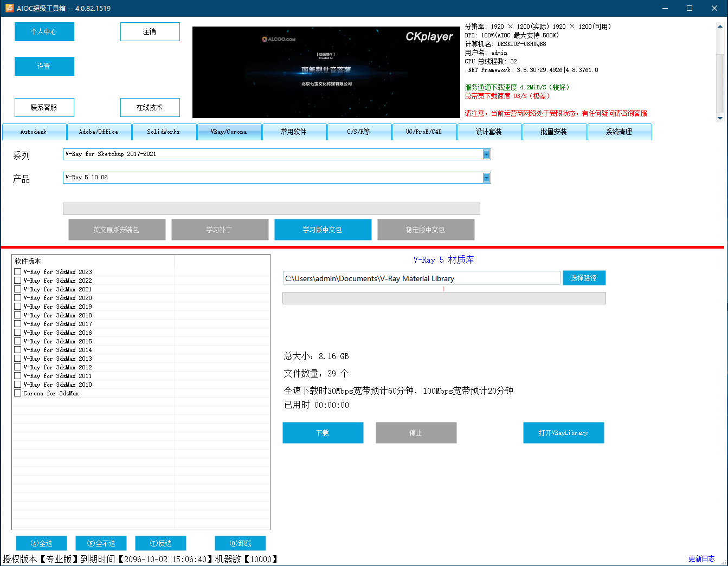Screen dimensions: 728x566
Task: Click the V-Ray 5 材质库 heading
Action: 443,260
